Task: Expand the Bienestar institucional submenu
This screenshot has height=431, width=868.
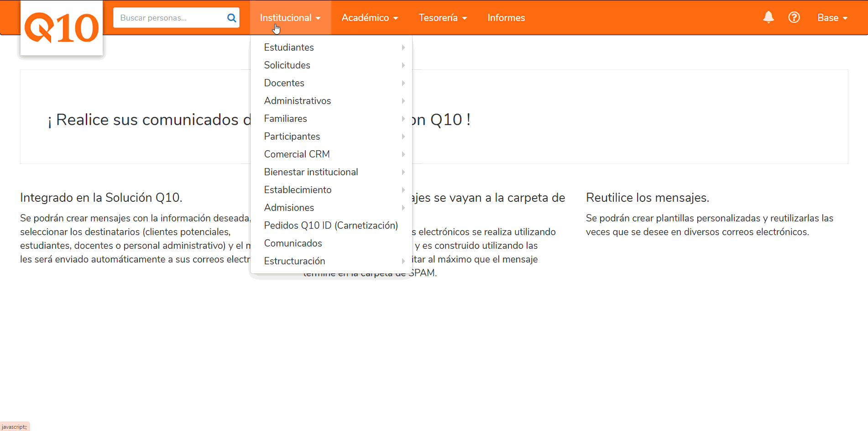Action: coord(331,172)
